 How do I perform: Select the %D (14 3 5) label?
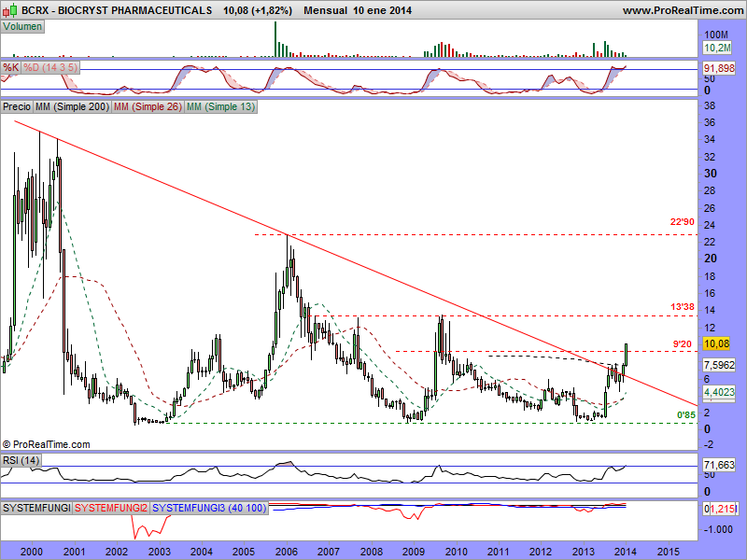pyautogui.click(x=50, y=67)
